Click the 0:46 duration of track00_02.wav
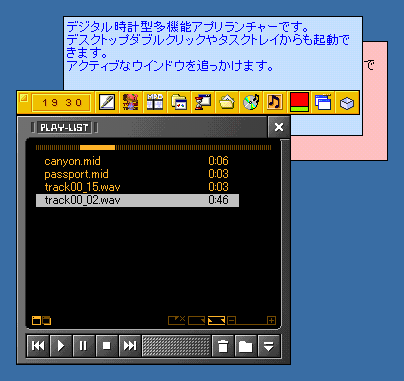404x381 pixels. click(218, 200)
